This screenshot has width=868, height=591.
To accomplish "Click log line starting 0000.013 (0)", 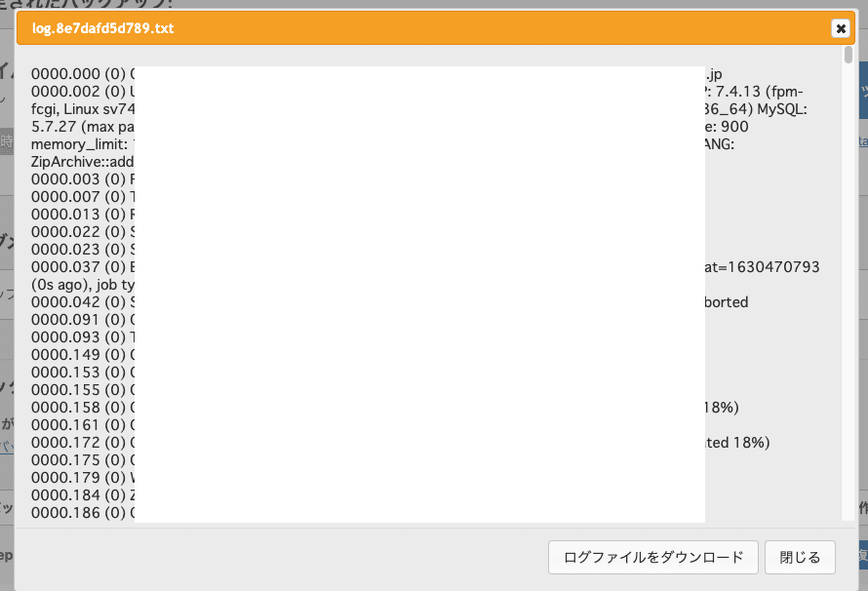I will (83, 215).
